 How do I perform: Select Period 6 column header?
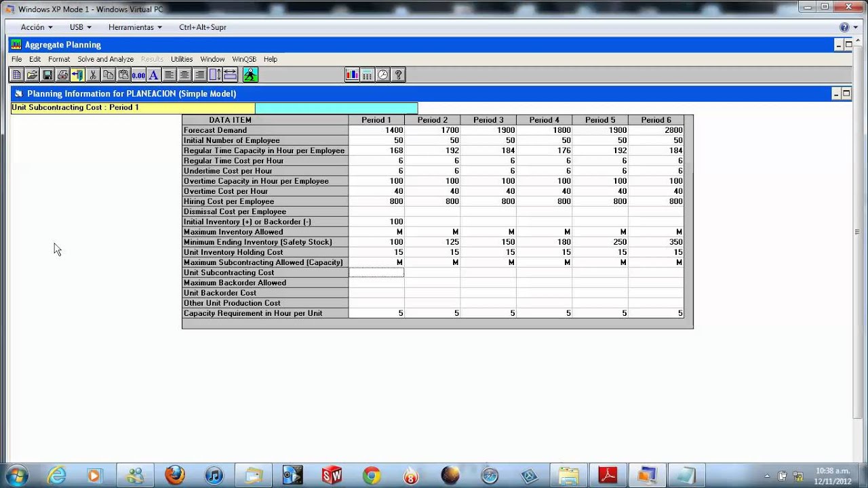click(x=656, y=120)
